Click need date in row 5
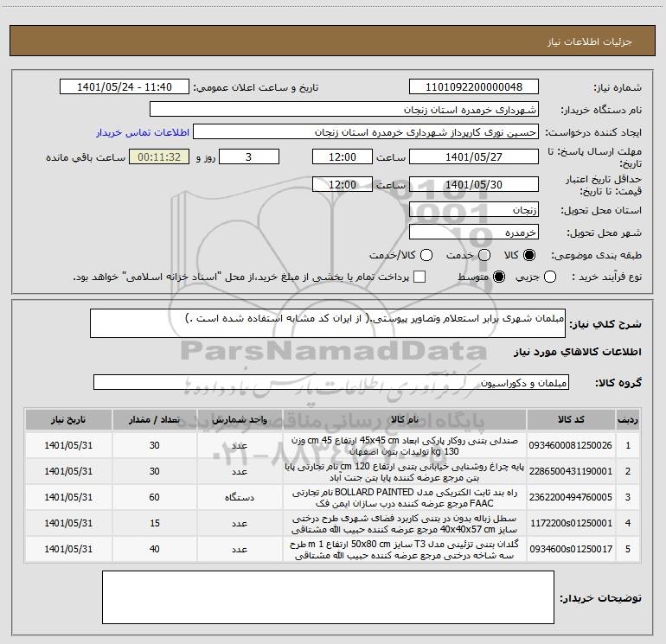 point(68,549)
